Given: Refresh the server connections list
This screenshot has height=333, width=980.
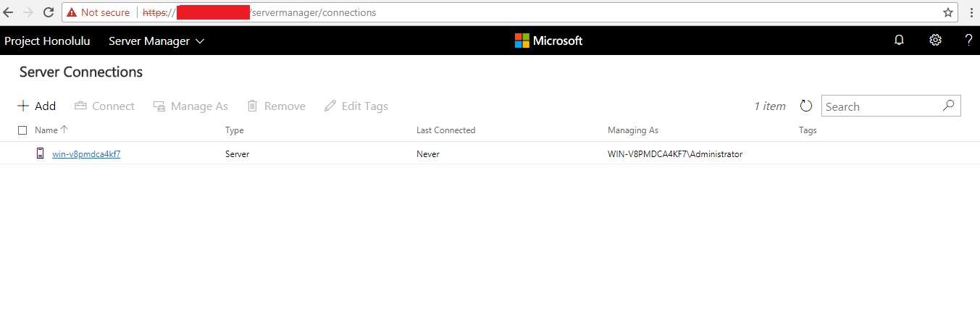Looking at the screenshot, I should tap(806, 106).
